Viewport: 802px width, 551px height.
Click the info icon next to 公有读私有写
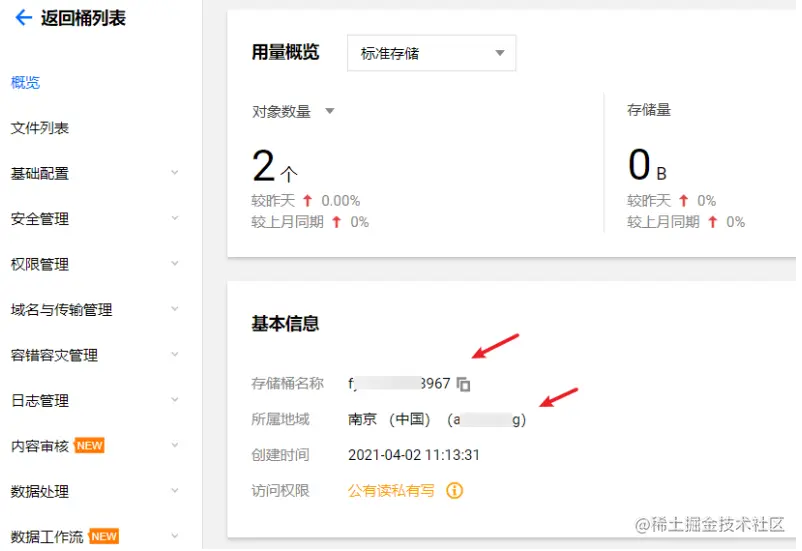(x=454, y=491)
